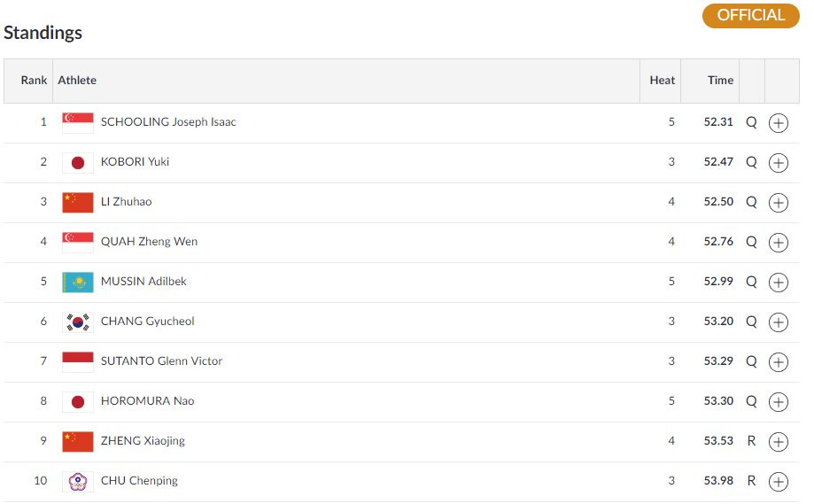Viewport: 814px width, 504px height.
Task: Show details for MUSSIN Adilbek via plus
Action: point(778,283)
